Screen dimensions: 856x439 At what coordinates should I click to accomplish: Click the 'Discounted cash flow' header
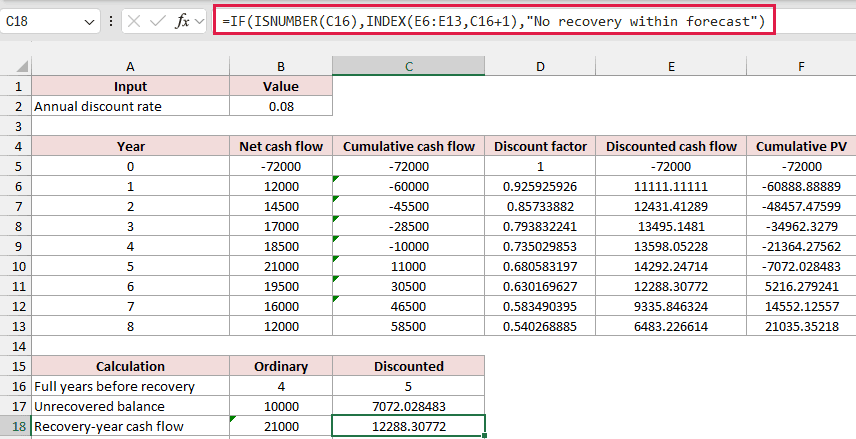coord(671,146)
